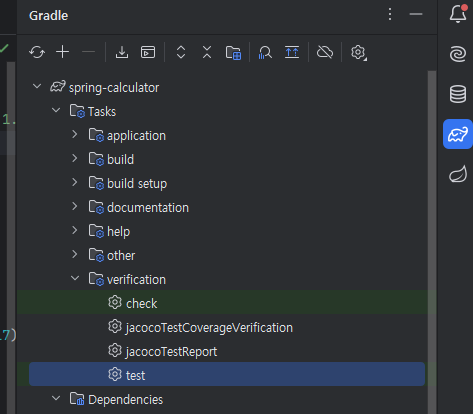
Task: Click the folder icon beside other
Action: coord(96,255)
